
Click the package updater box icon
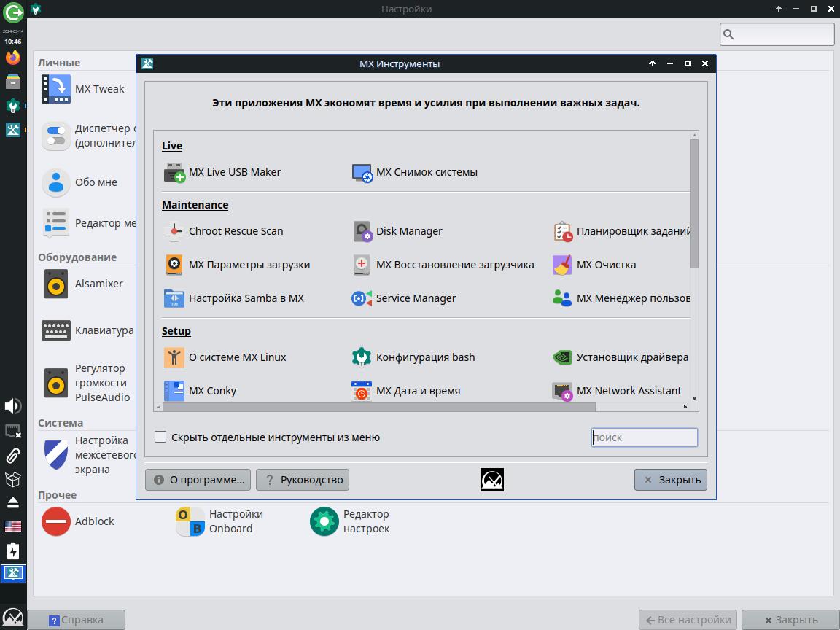click(13, 479)
